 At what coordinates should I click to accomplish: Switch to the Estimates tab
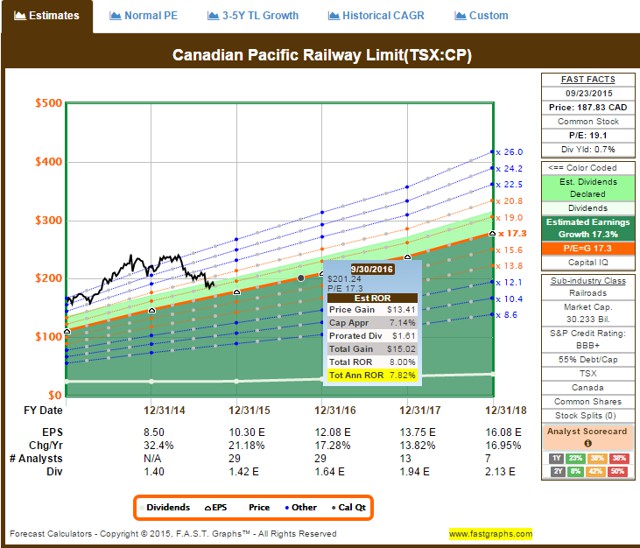(47, 16)
